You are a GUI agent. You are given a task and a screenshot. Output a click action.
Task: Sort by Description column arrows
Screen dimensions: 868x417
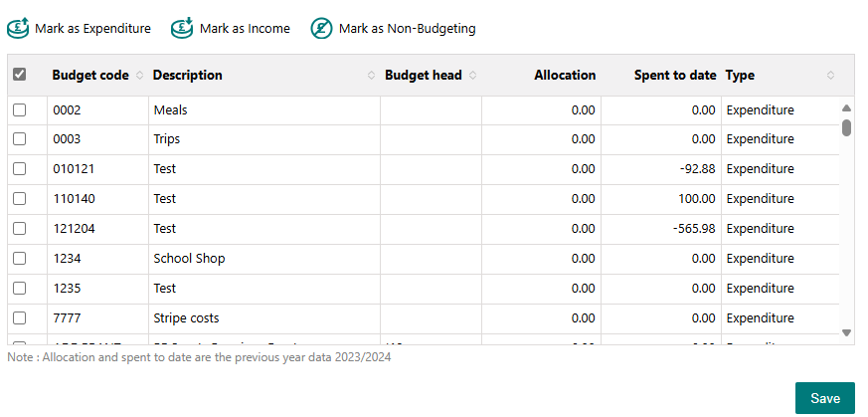(x=372, y=76)
